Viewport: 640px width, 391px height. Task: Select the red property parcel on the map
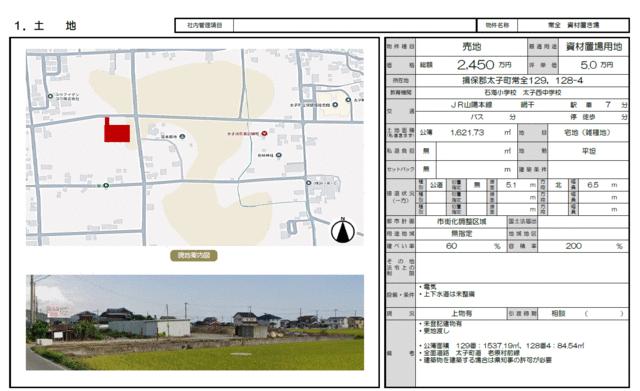point(117,130)
